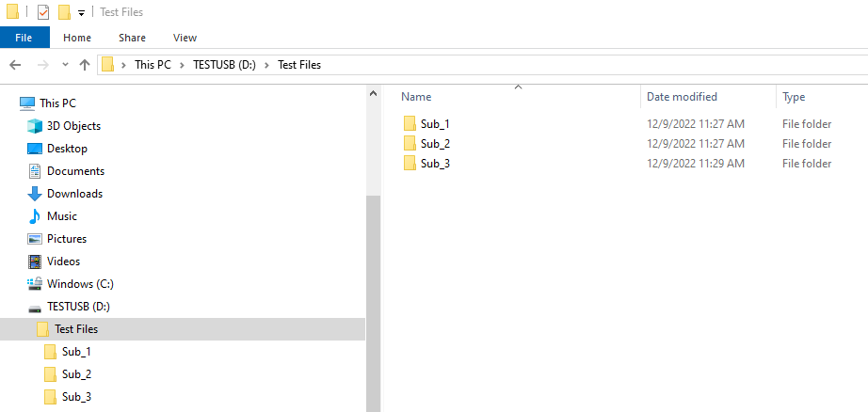Select Sub_1 name in file list
The image size is (868, 412).
coord(435,124)
